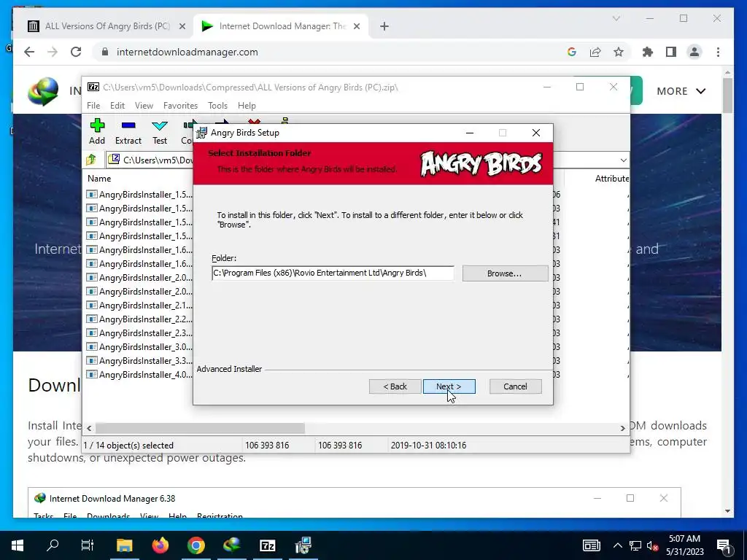747x560 pixels.
Task: Show hidden system tray icons
Action: point(617,545)
